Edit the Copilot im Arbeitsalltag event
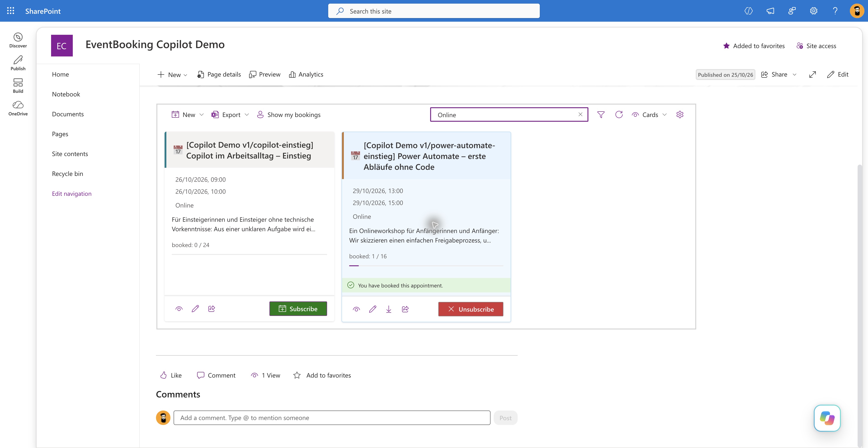Viewport: 868px width, 448px height. 195,308
